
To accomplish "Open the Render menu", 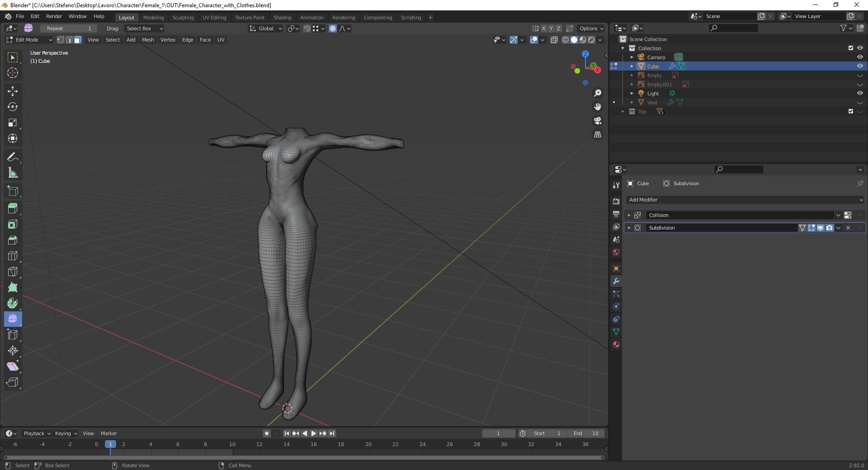I will [x=54, y=16].
